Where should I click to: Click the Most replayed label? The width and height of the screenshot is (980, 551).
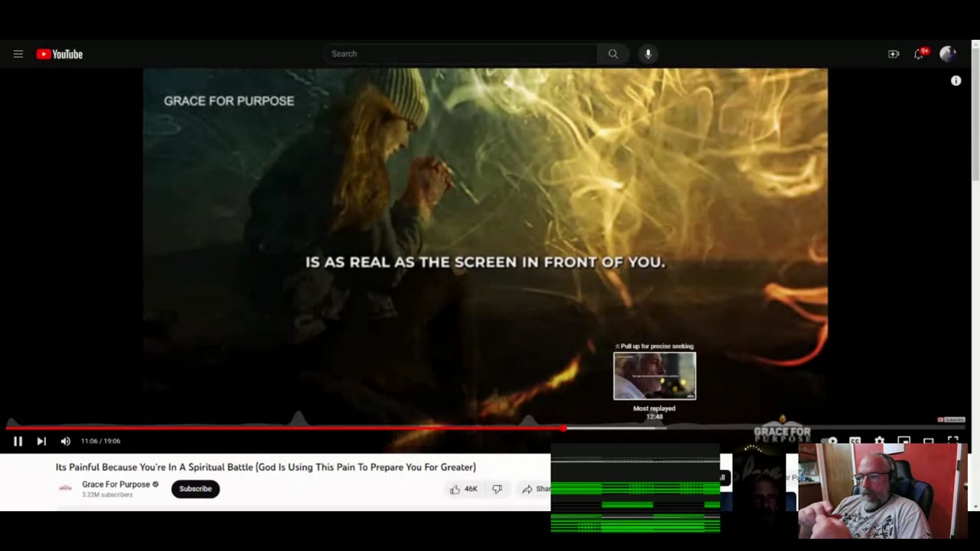coord(655,409)
